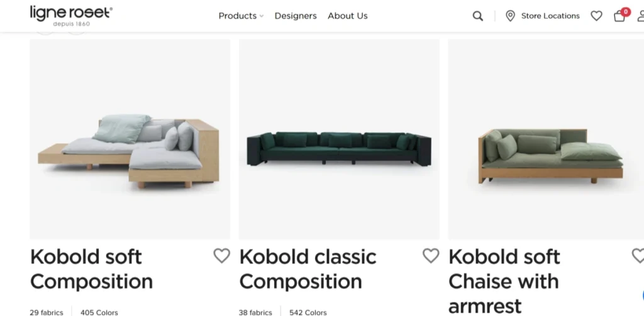Click the store location pin icon
Viewport: 644px width, 316px height.
[510, 16]
